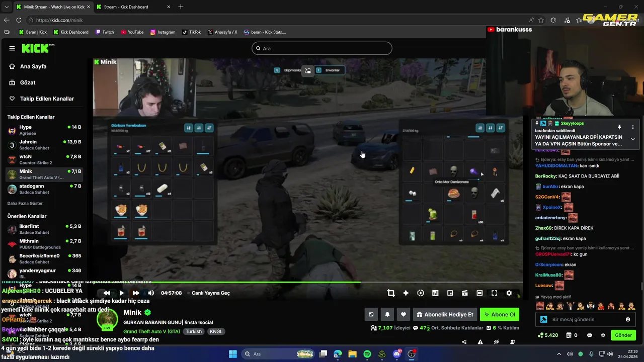Screen dimensions: 644x362
Task: Jump to live with Canlı Yayına Geç
Action: [207, 293]
